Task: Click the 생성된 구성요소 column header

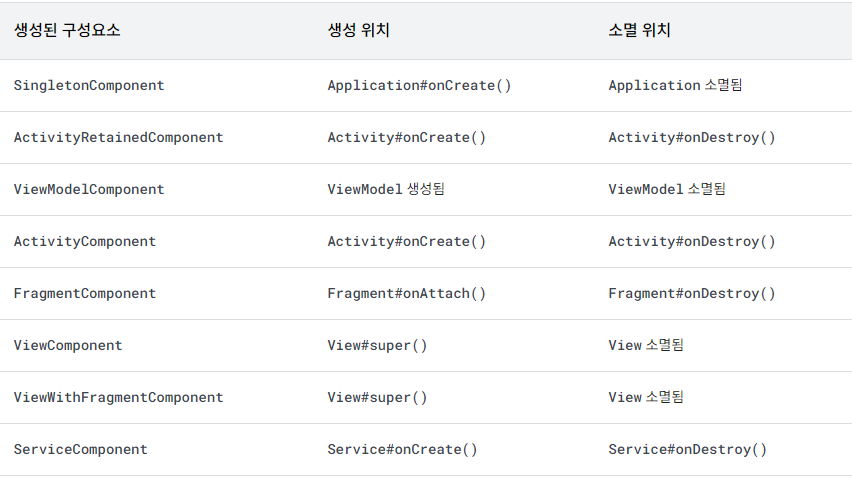Action: coord(67,30)
